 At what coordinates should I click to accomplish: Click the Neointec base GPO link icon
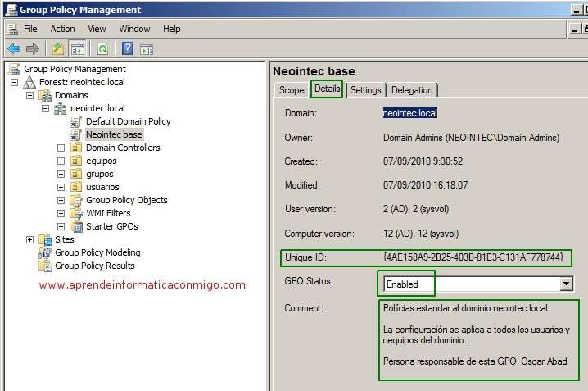(x=75, y=134)
